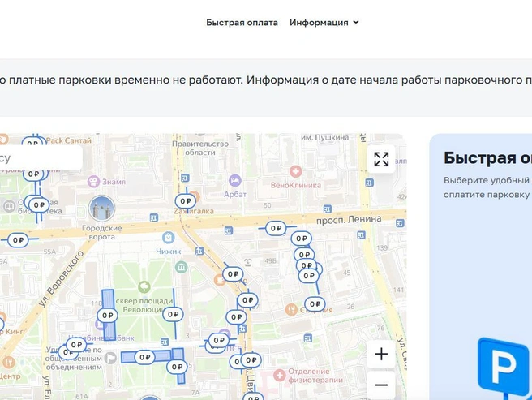
Task: Click the address search field on map
Action: click(x=40, y=158)
